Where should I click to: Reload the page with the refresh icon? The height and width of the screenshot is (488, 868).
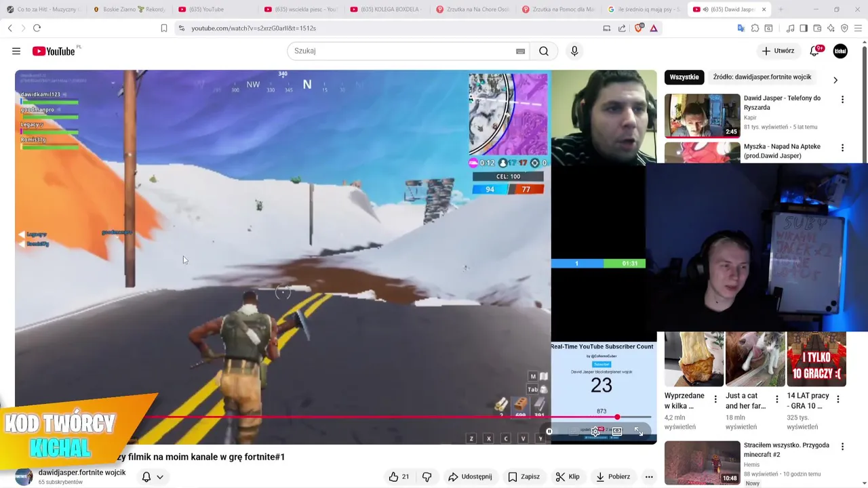click(37, 28)
